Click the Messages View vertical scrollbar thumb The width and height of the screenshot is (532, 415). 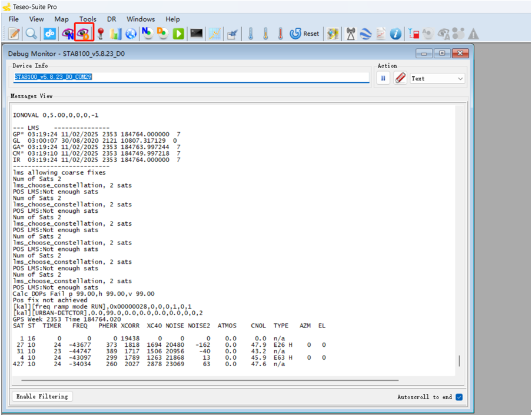coord(459,361)
